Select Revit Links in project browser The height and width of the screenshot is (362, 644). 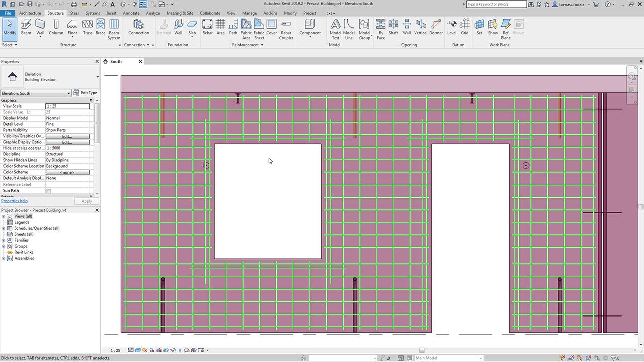[x=24, y=252]
